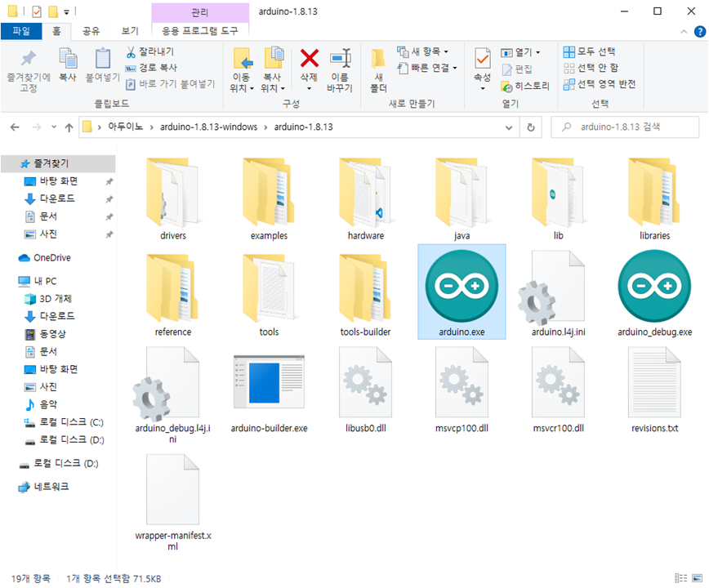Expand the open (열기) dropdown arrow
This screenshot has height=588, width=709.
point(538,52)
